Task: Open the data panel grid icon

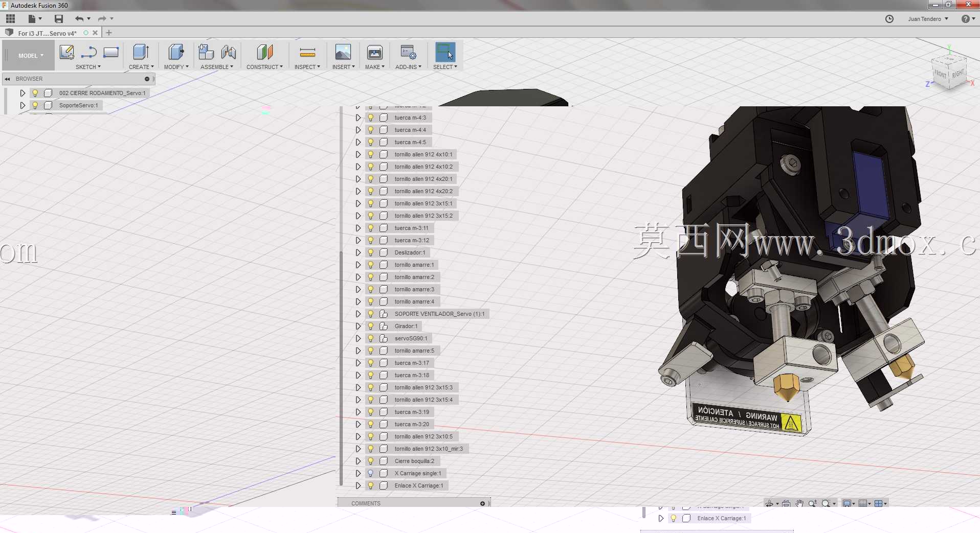Action: pos(10,19)
